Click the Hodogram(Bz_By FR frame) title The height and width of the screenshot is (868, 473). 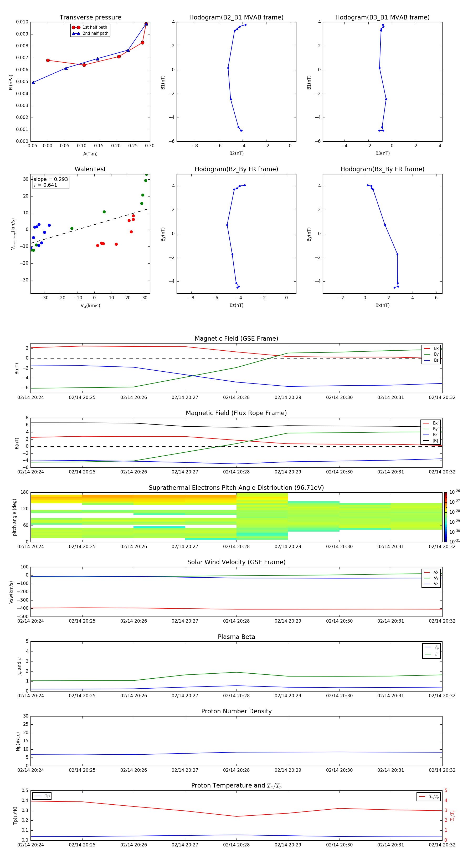coord(236,169)
